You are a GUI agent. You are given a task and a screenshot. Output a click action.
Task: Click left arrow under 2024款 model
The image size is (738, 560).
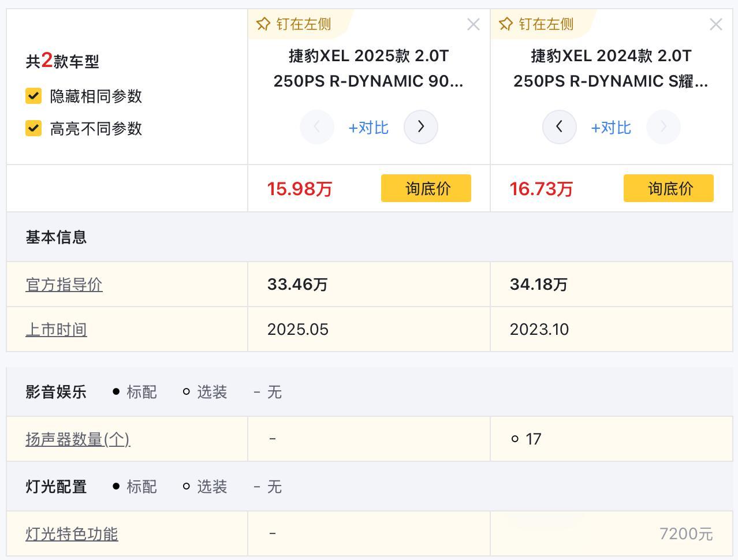click(559, 127)
